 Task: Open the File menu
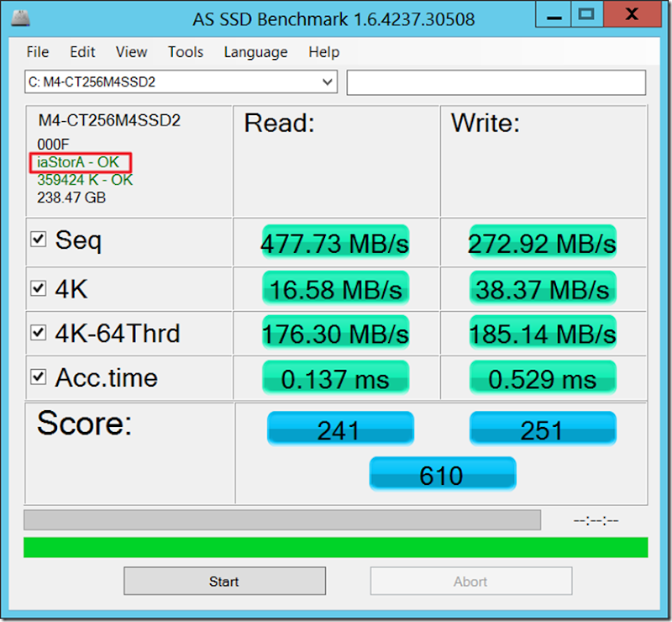pos(37,52)
